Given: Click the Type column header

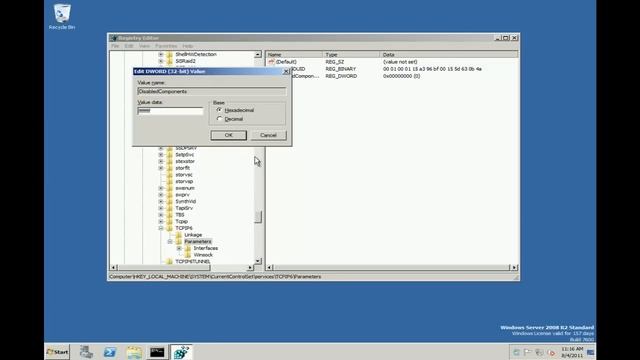Looking at the screenshot, I should click(351, 54).
